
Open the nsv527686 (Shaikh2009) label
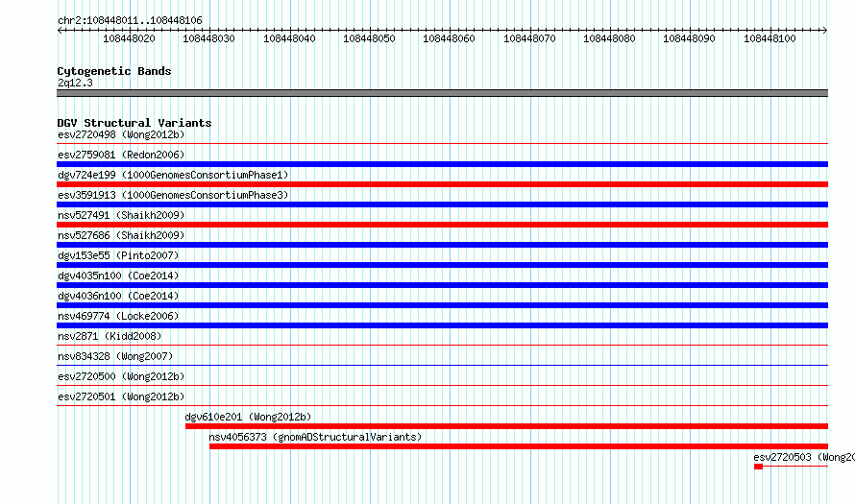121,235
